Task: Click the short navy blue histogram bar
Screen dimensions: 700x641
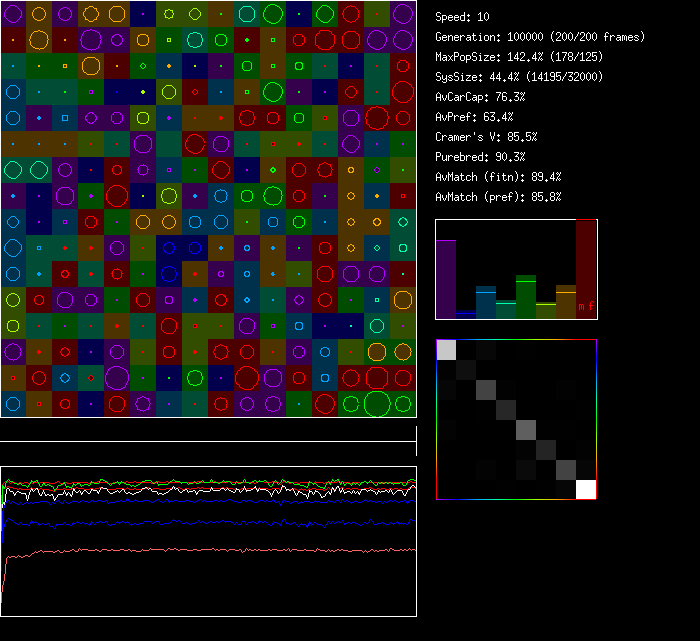Action: pos(466,314)
